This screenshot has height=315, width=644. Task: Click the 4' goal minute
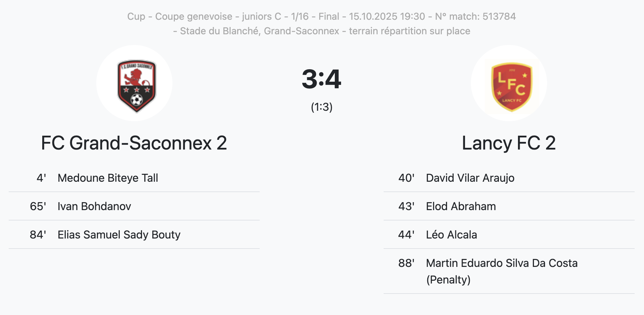point(41,178)
